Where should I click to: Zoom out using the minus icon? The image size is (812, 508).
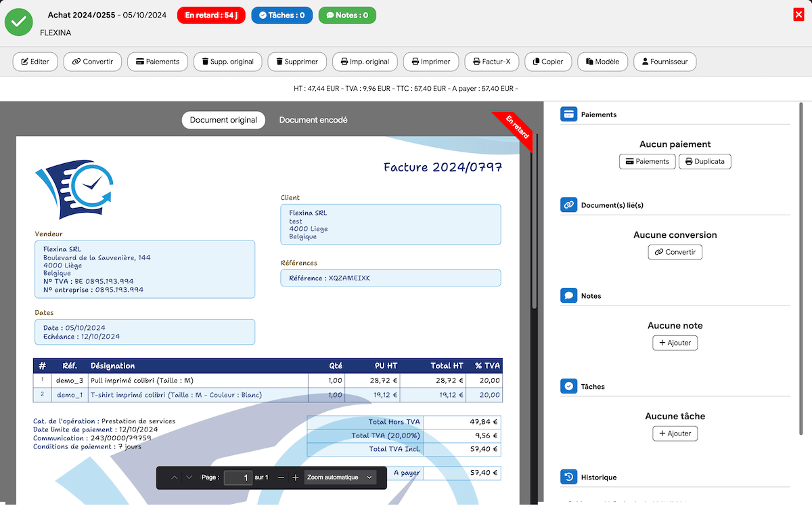pyautogui.click(x=280, y=478)
